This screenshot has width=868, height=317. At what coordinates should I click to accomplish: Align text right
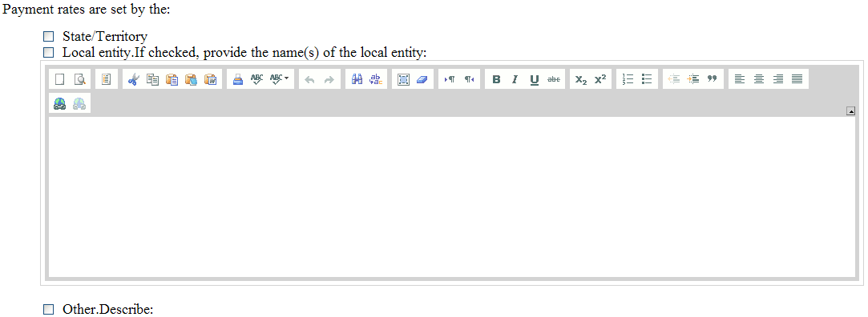(777, 79)
